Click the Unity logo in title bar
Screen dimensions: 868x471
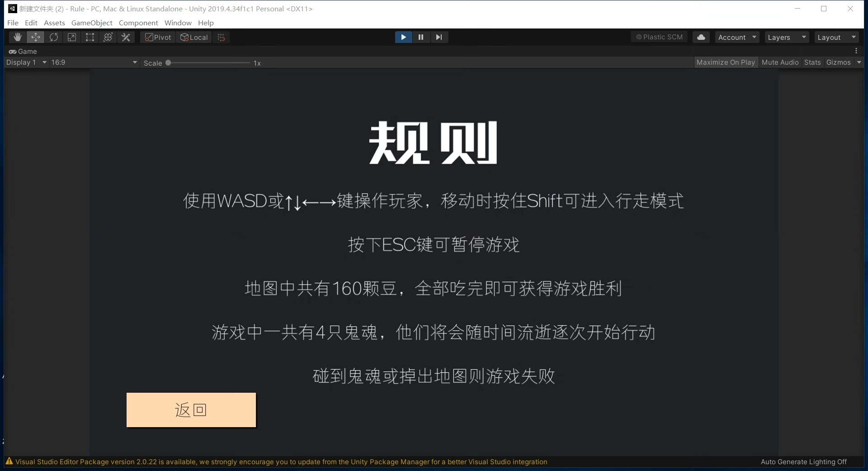pyautogui.click(x=12, y=9)
